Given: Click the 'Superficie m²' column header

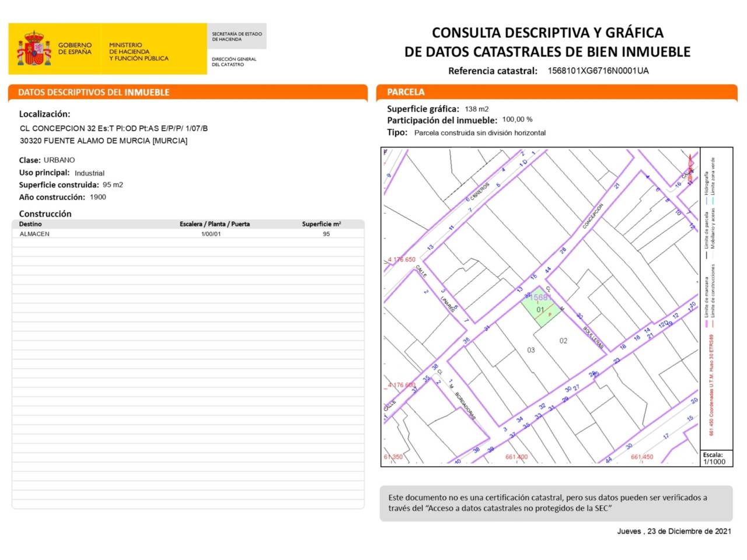Looking at the screenshot, I should coord(322,224).
